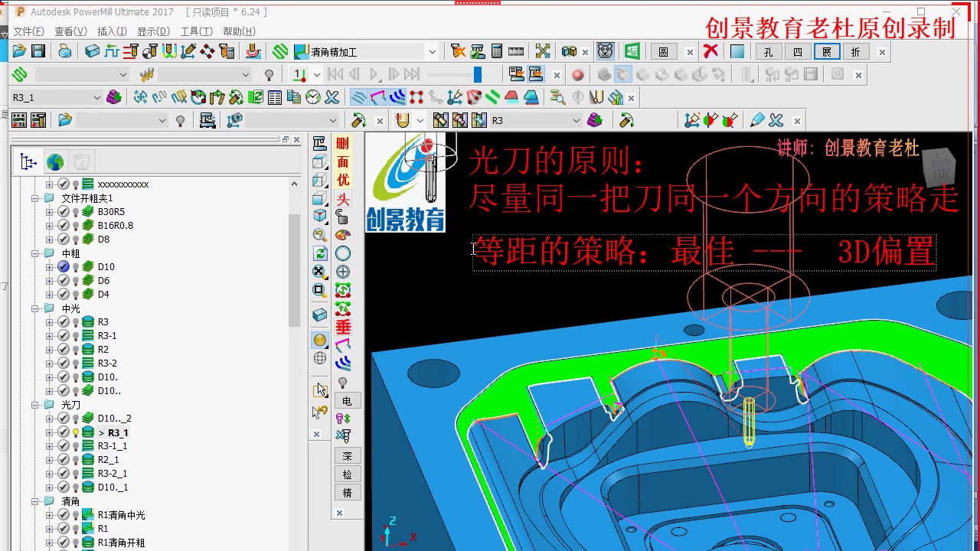This screenshot has height=551, width=980.
Task: Click the selection arrow cursor icon
Action: pyautogui.click(x=320, y=390)
